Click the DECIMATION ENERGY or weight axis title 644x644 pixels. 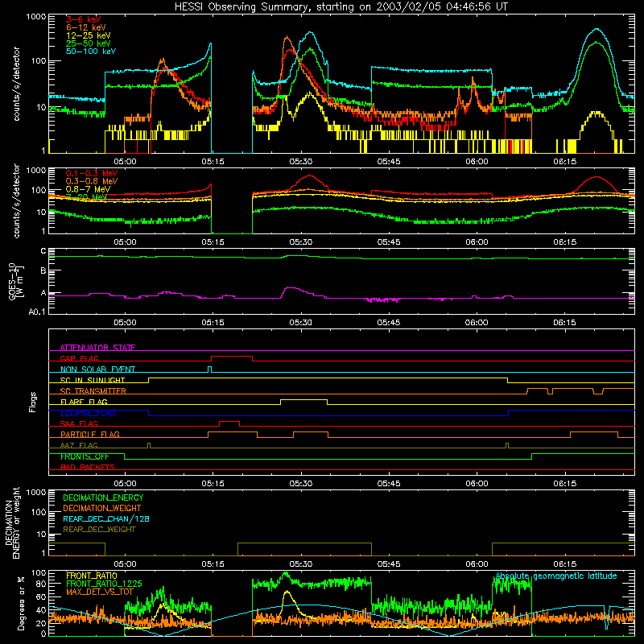pyautogui.click(x=12, y=522)
